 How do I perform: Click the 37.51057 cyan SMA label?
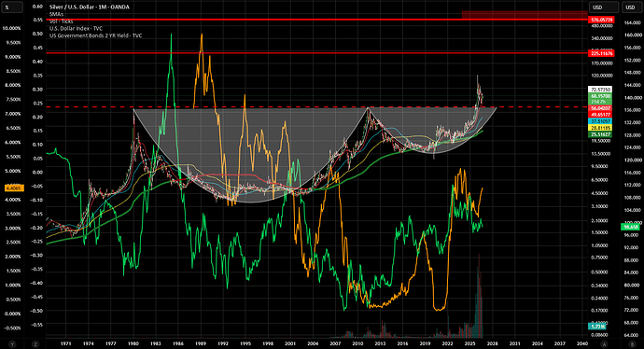pos(600,121)
